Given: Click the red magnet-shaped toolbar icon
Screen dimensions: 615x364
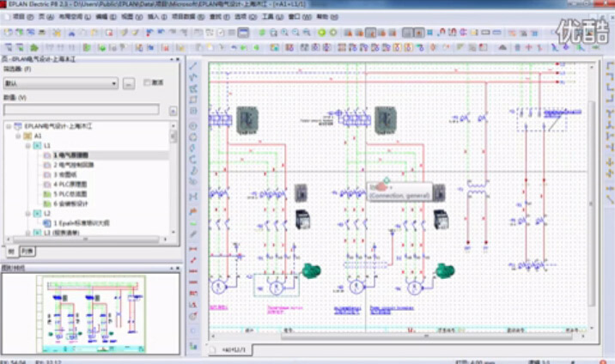Looking at the screenshot, I should [442, 32].
